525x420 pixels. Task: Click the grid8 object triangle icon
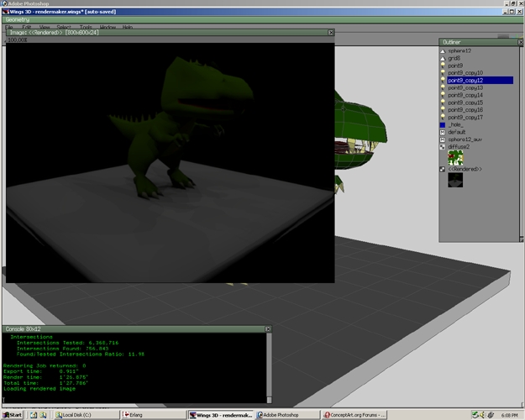tap(443, 59)
